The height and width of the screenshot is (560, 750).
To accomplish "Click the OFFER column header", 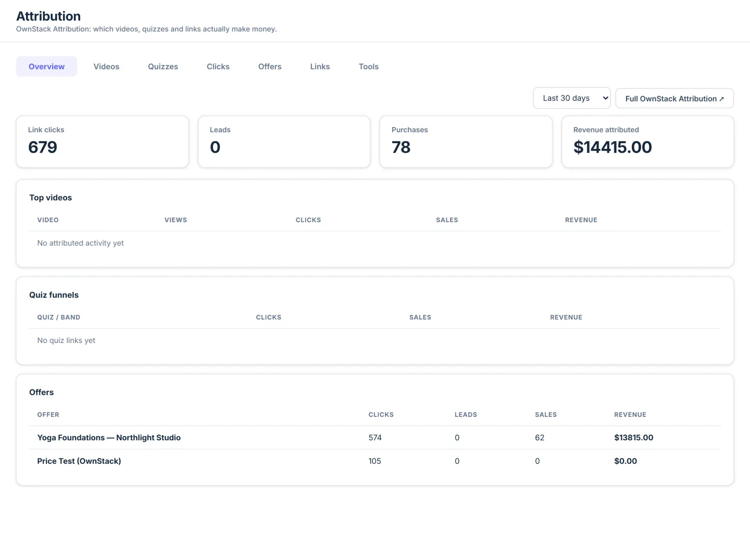I will pos(48,415).
